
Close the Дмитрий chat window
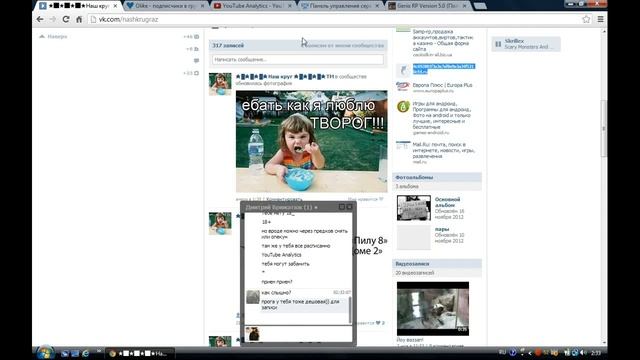[x=349, y=207]
